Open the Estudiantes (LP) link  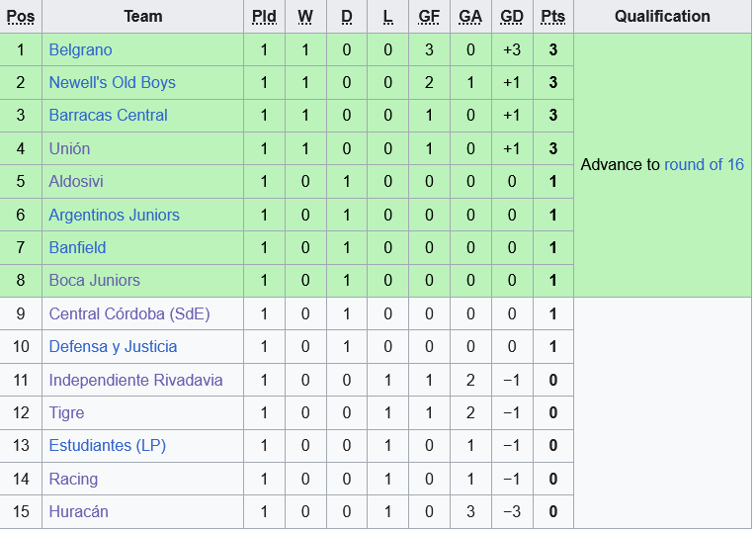(x=107, y=445)
